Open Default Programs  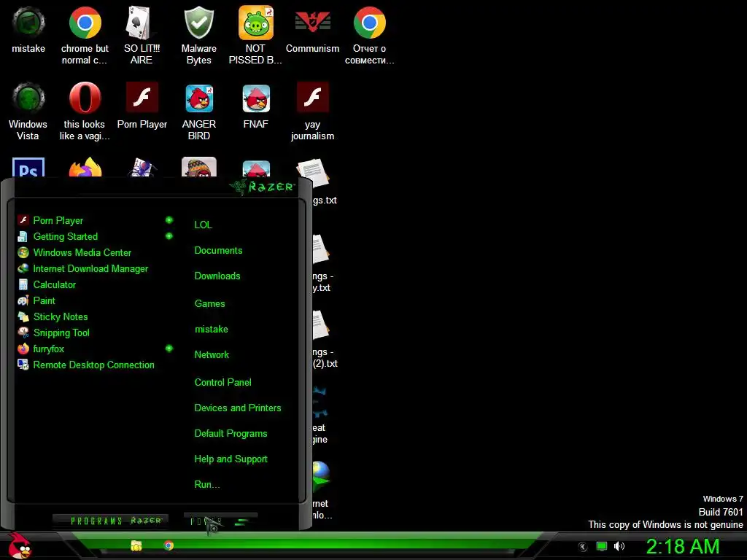pyautogui.click(x=231, y=434)
